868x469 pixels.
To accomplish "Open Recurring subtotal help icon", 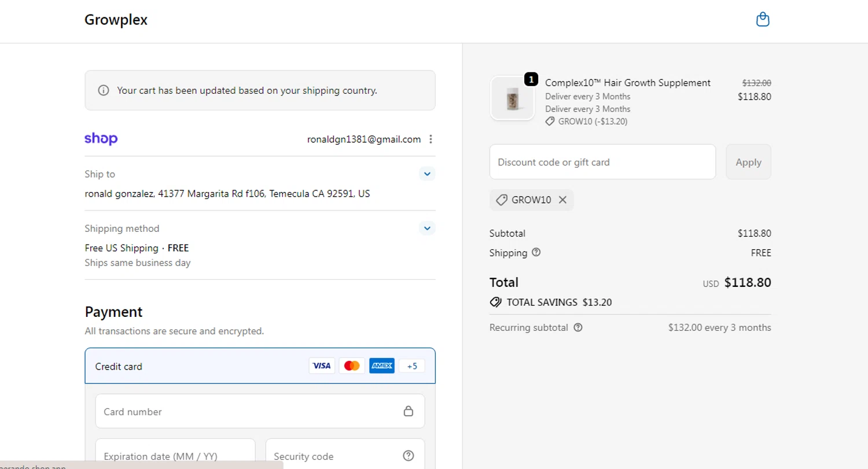I will [x=578, y=327].
